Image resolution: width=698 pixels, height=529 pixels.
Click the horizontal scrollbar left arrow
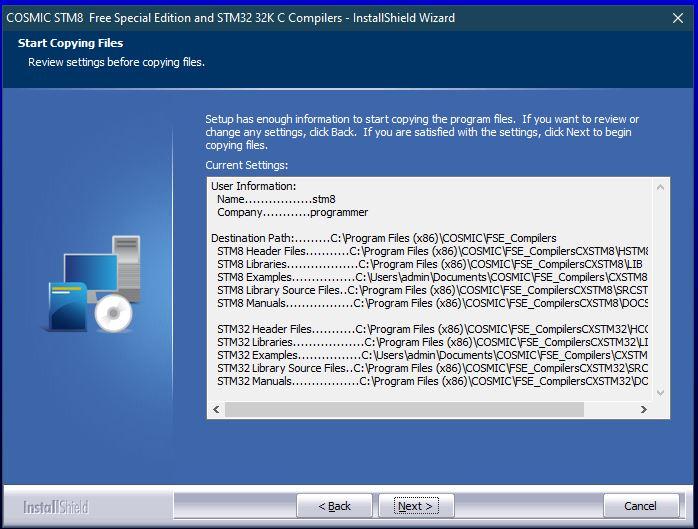tap(216, 409)
